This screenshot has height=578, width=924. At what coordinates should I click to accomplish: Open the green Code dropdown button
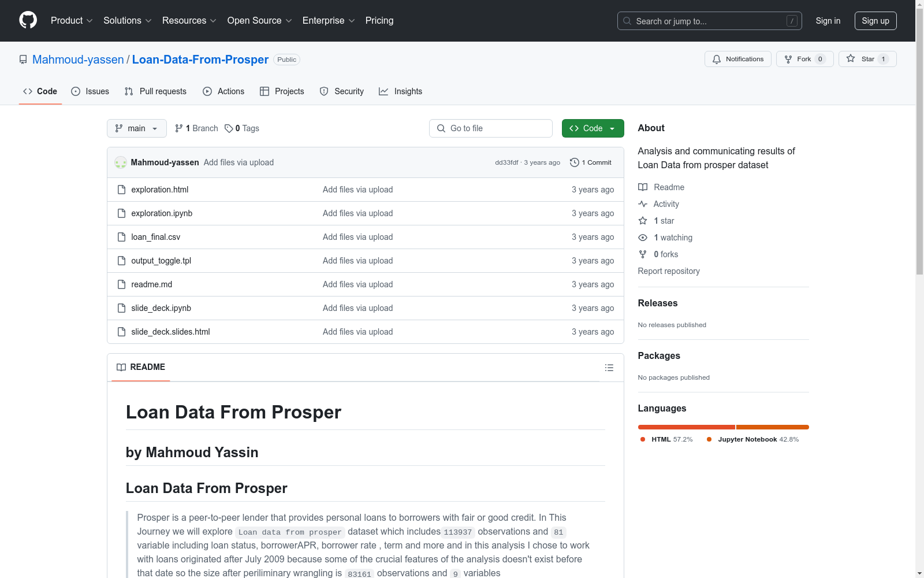[x=593, y=128]
